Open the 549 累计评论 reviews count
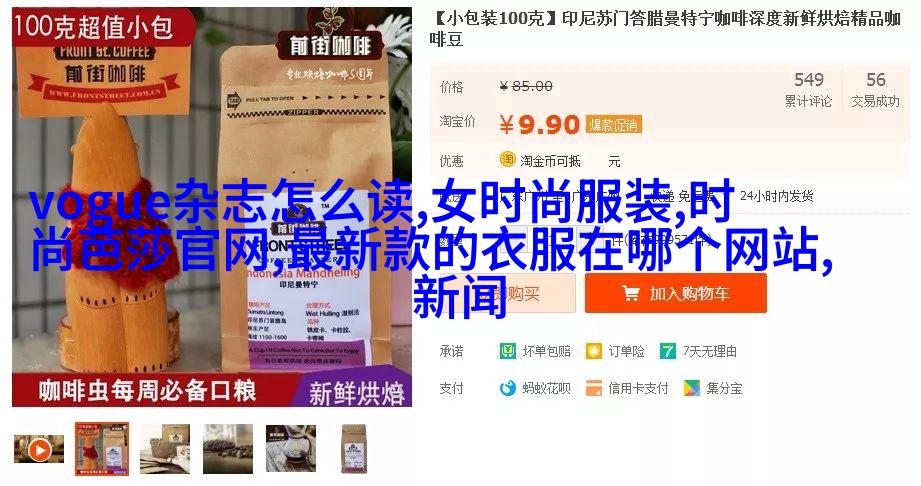 tap(809, 89)
